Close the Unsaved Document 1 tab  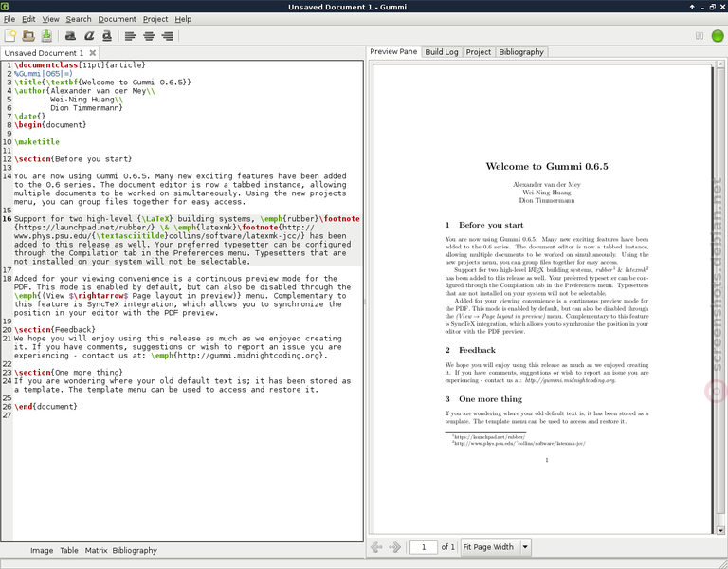pyautogui.click(x=92, y=53)
